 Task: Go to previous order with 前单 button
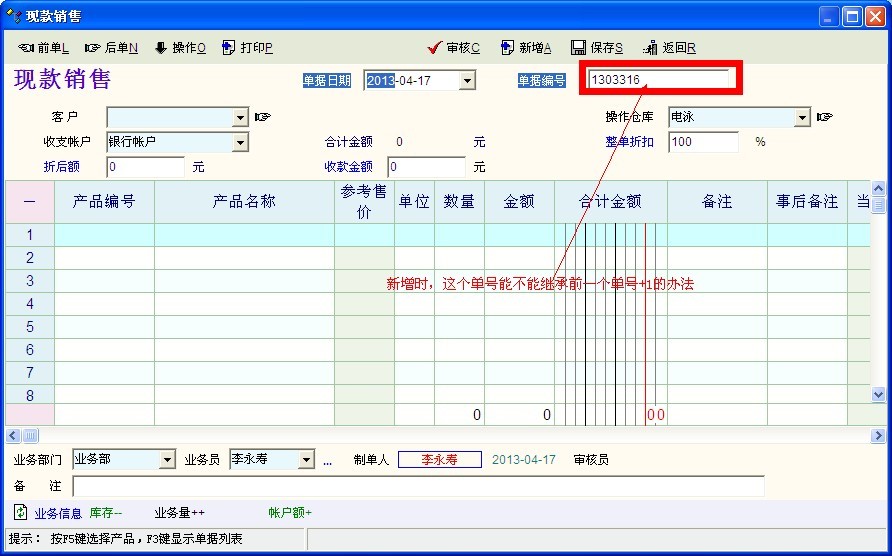pyautogui.click(x=44, y=48)
